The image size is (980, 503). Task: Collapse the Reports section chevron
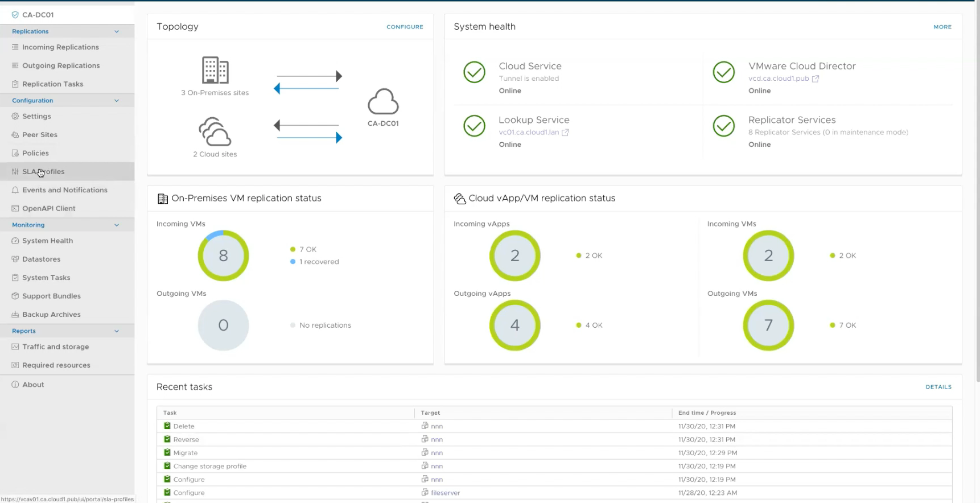117,331
